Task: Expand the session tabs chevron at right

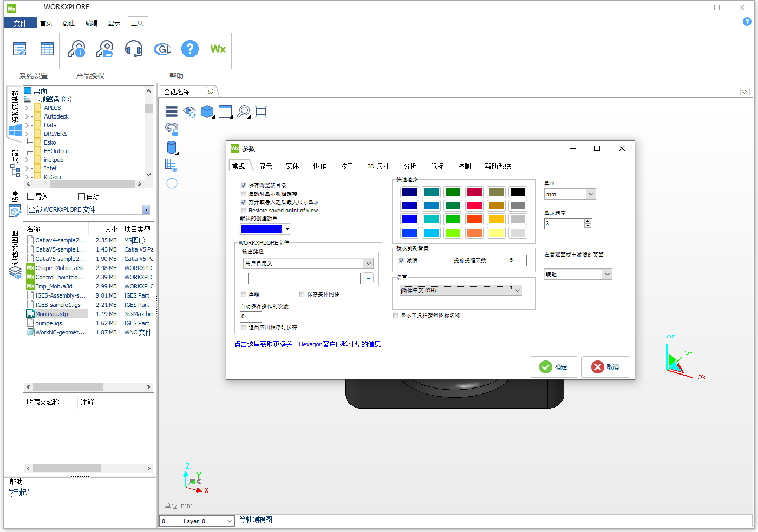Action: point(745,91)
